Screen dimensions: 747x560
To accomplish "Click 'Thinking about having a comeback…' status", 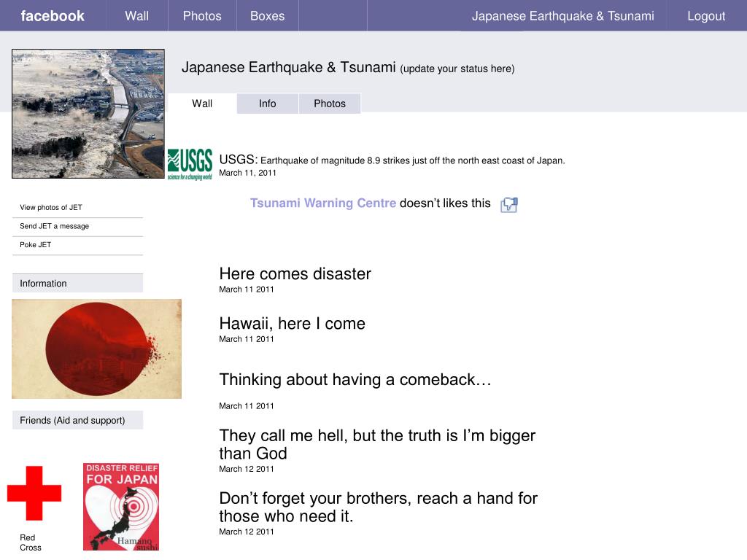I will click(x=355, y=379).
